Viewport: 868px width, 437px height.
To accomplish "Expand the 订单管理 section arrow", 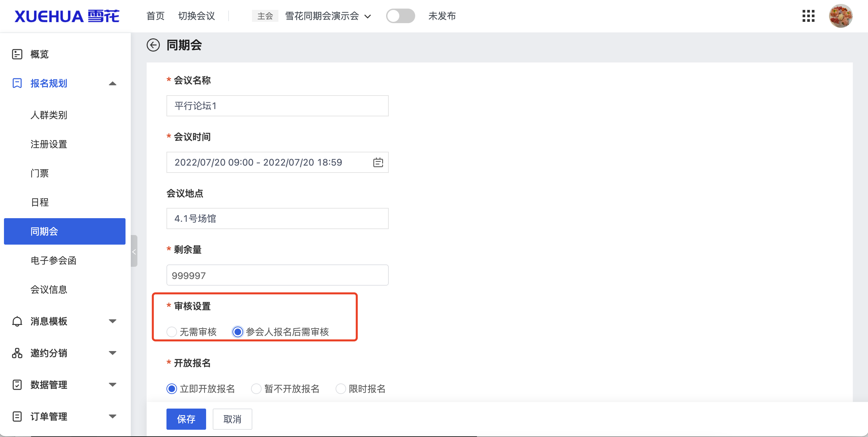I will point(113,417).
